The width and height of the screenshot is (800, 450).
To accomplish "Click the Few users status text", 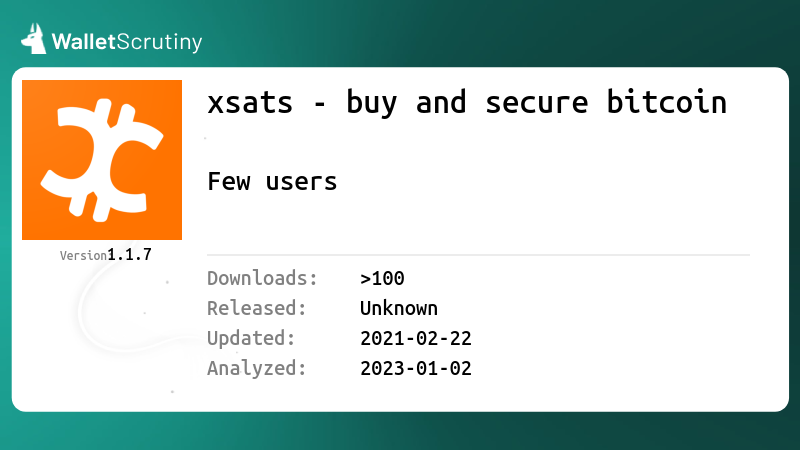I will [272, 181].
